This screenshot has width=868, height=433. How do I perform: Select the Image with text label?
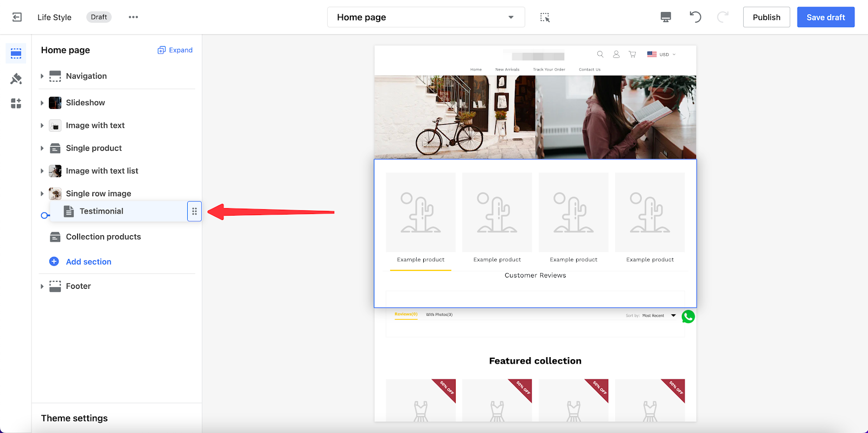[95, 126]
